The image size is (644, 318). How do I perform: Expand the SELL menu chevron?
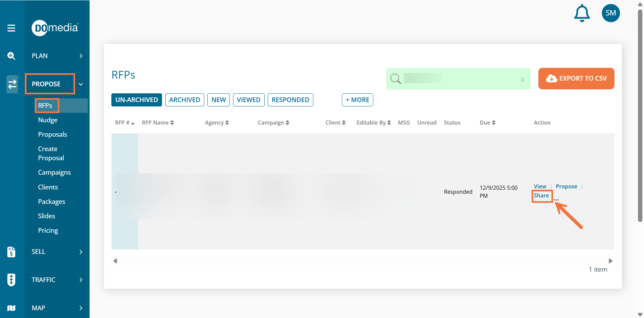pyautogui.click(x=81, y=252)
